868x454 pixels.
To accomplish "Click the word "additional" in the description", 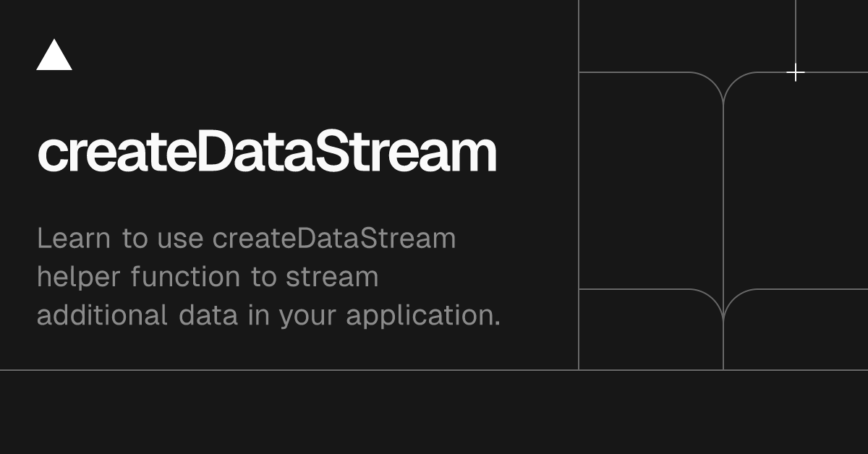I will coord(102,315).
